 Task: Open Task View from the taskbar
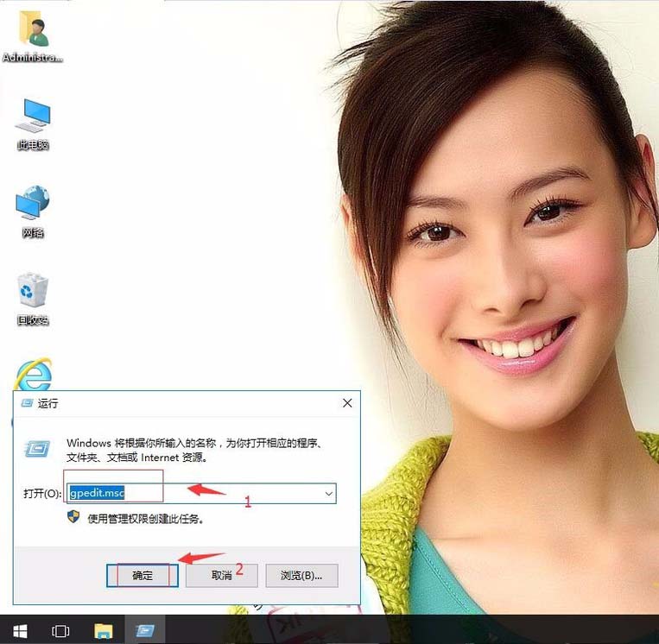click(60, 630)
